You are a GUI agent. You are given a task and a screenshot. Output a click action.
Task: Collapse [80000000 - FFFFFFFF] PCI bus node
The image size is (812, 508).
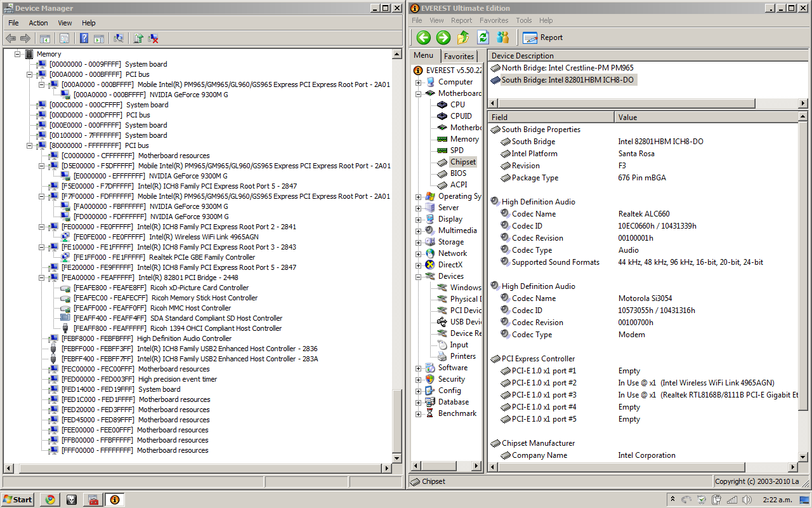[x=30, y=145]
